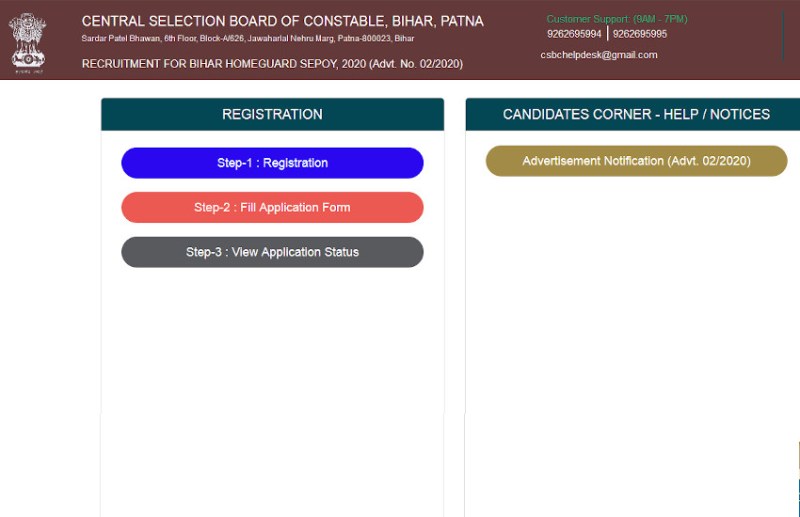Click the CANDIDATES CORNER - HELP / NOTICES header
Image resolution: width=800 pixels, height=517 pixels.
[636, 114]
